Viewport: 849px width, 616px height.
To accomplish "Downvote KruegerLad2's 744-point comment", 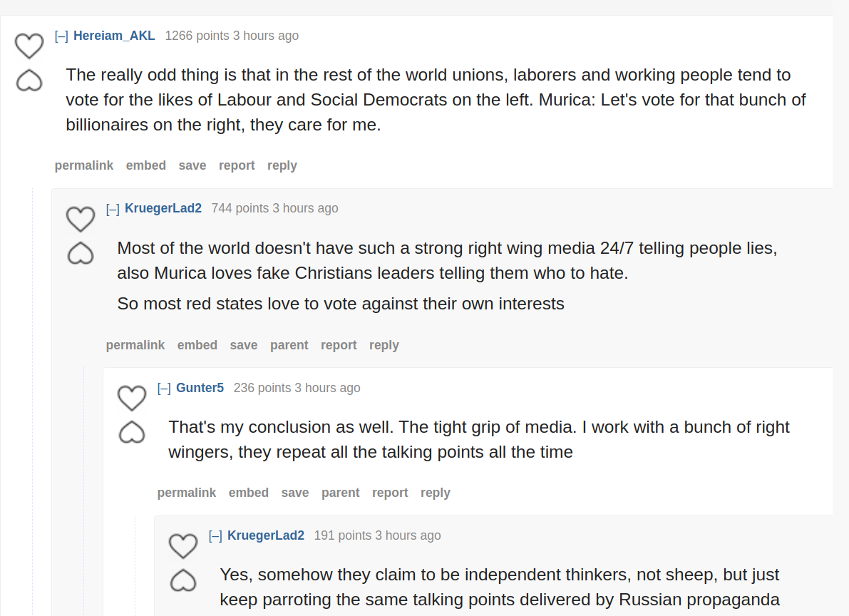I will 81,254.
